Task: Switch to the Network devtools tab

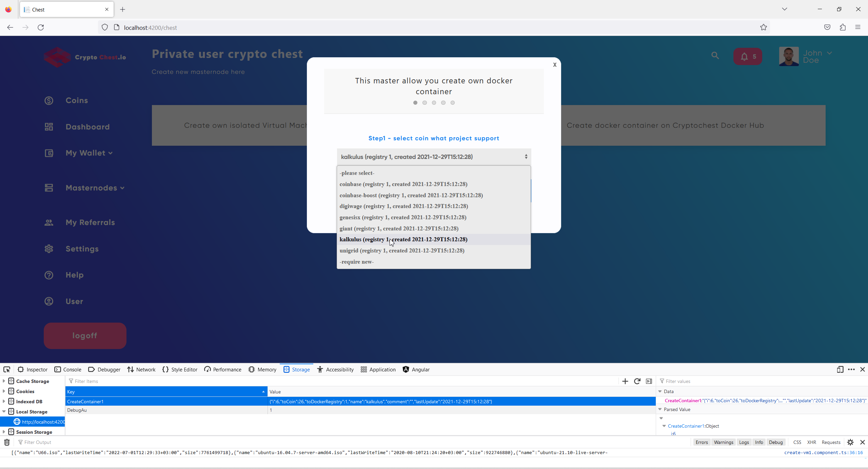Action: click(x=141, y=369)
